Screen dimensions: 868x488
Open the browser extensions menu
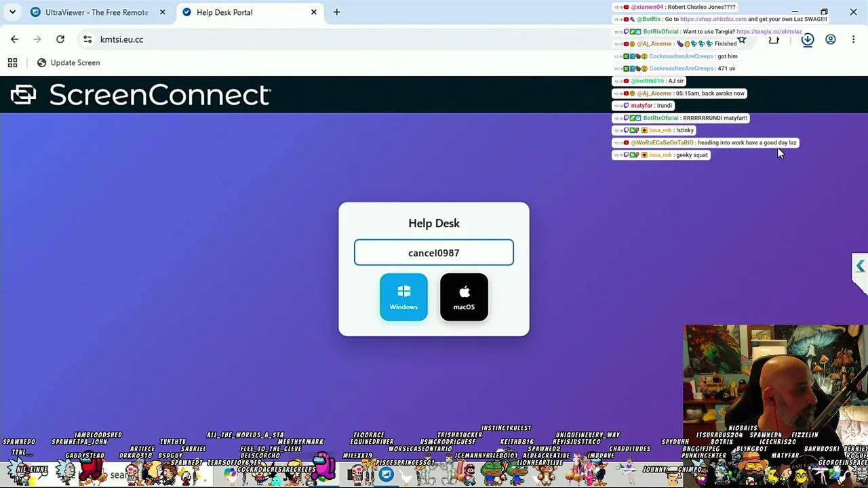coord(774,40)
